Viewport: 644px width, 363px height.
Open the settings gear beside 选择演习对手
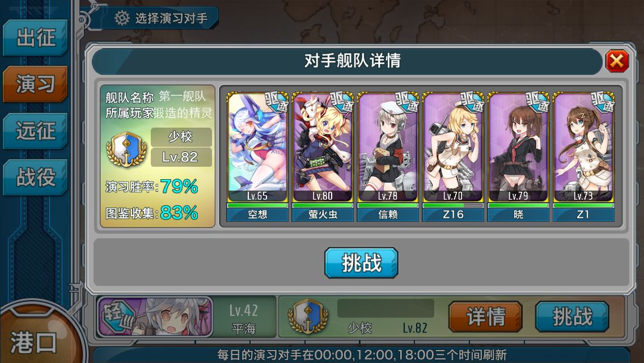(121, 18)
